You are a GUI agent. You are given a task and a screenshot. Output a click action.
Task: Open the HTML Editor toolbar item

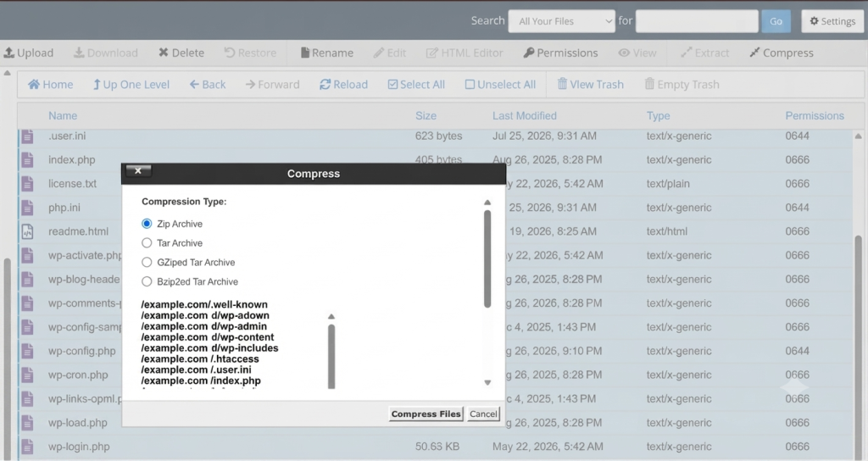465,53
